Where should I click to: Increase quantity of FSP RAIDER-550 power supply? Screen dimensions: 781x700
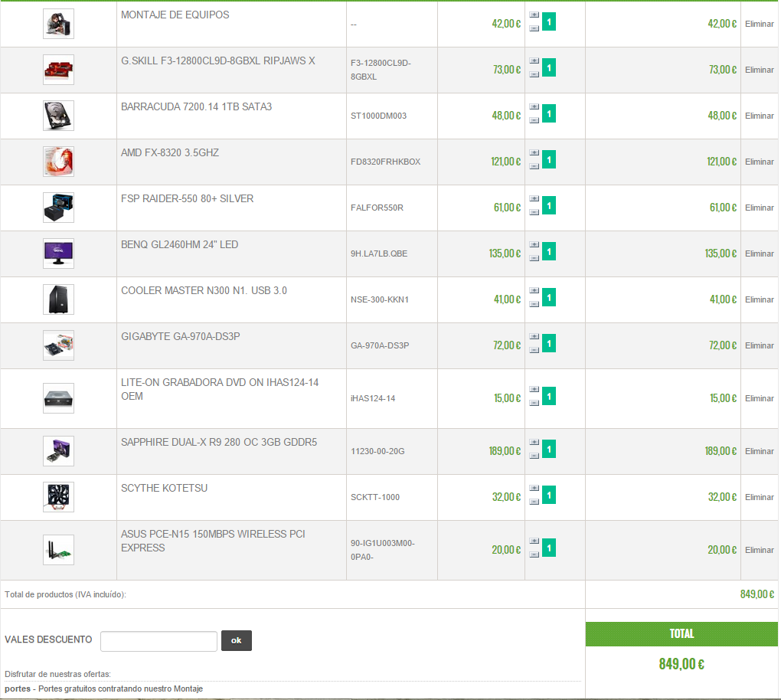click(x=534, y=198)
